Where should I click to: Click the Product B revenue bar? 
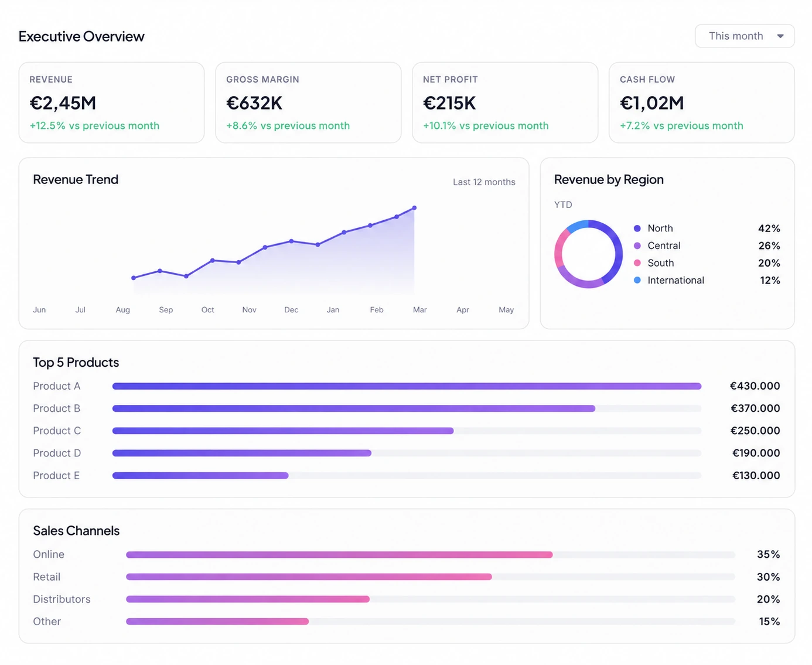point(354,408)
